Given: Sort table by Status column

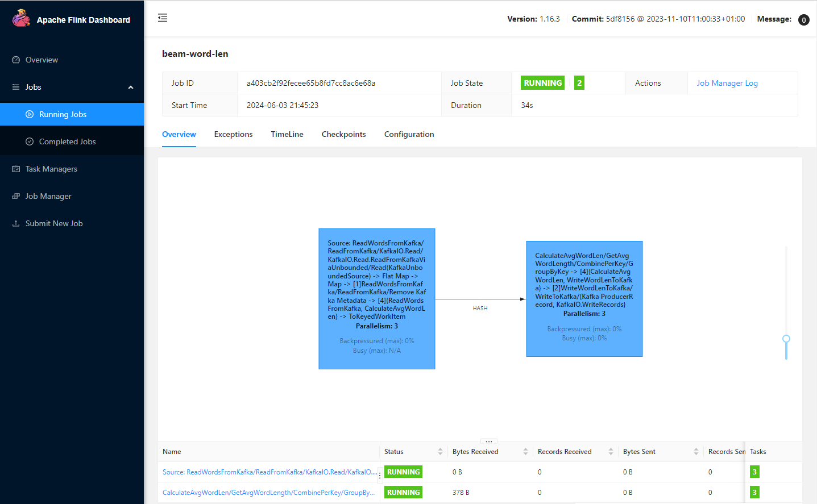Looking at the screenshot, I should [x=440, y=452].
